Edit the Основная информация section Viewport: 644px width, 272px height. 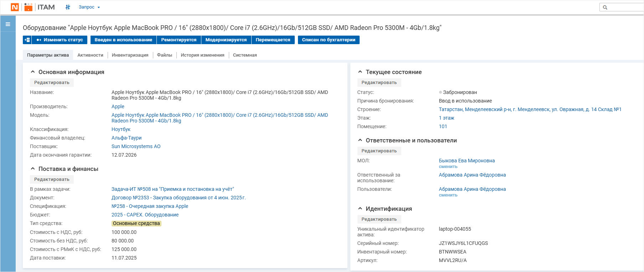point(52,83)
